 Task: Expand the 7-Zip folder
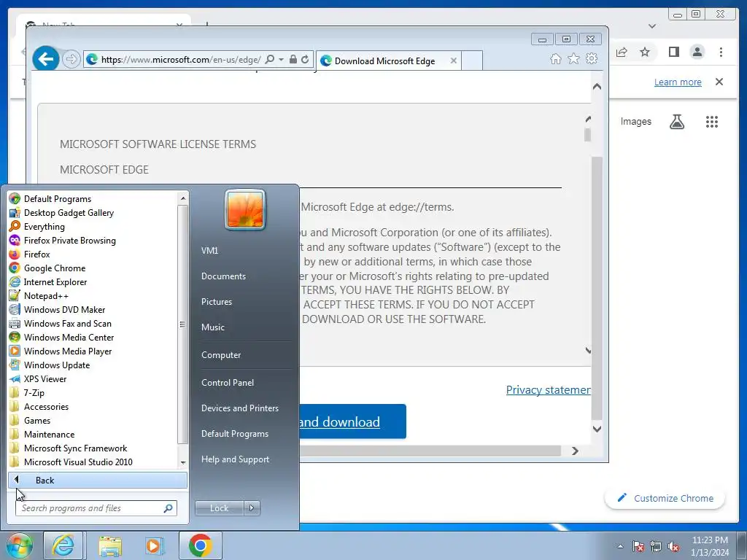(x=34, y=392)
